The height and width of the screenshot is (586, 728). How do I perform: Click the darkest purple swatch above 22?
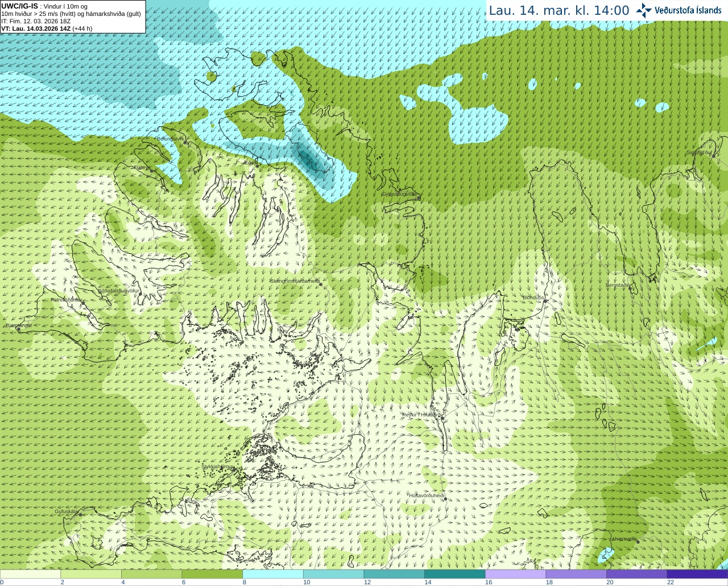[697, 574]
